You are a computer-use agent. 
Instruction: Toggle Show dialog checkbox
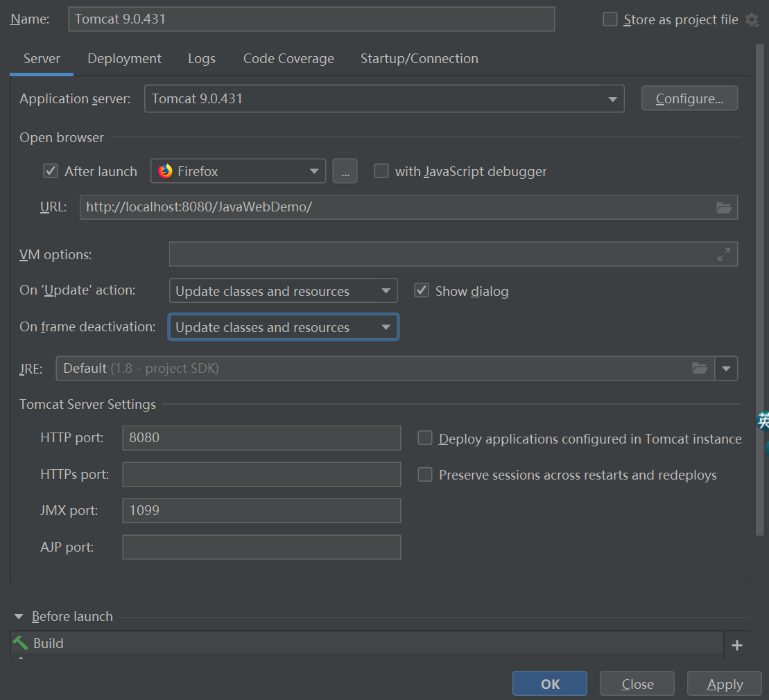tap(422, 290)
